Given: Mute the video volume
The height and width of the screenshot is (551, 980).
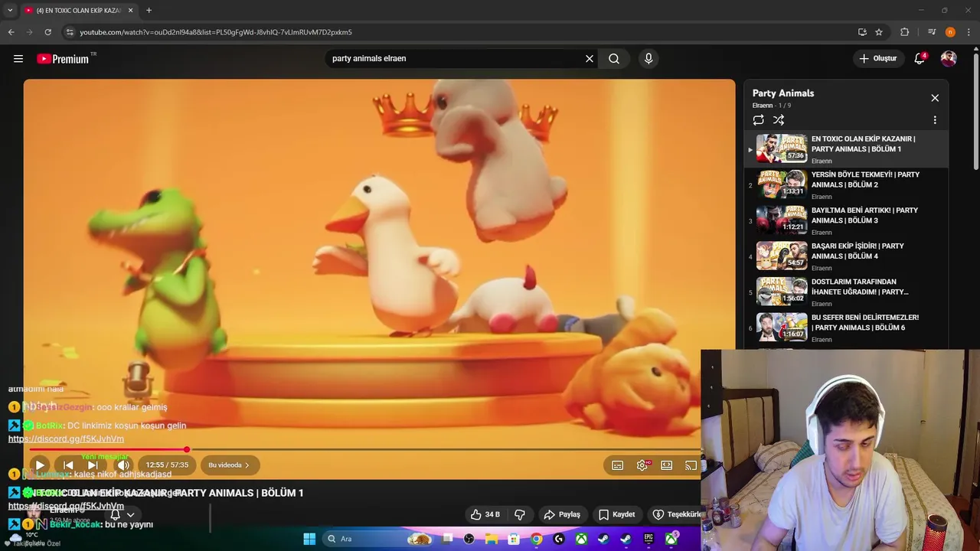Looking at the screenshot, I should 122,465.
